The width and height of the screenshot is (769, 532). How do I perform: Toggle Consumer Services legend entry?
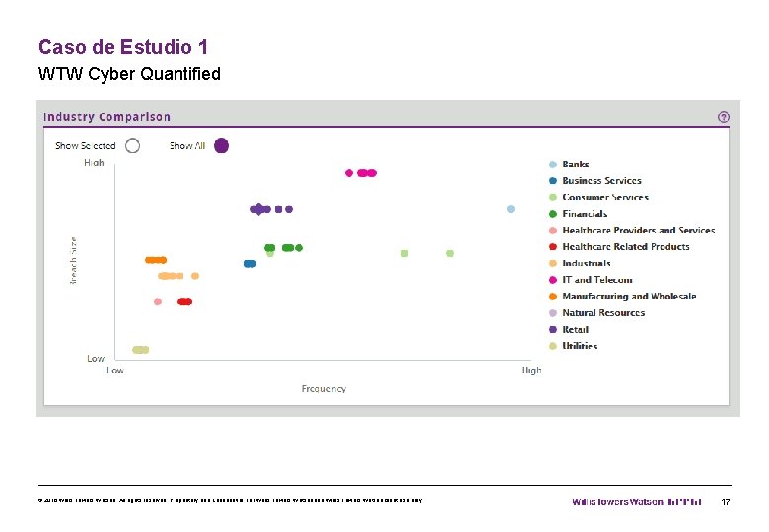pyautogui.click(x=598, y=197)
